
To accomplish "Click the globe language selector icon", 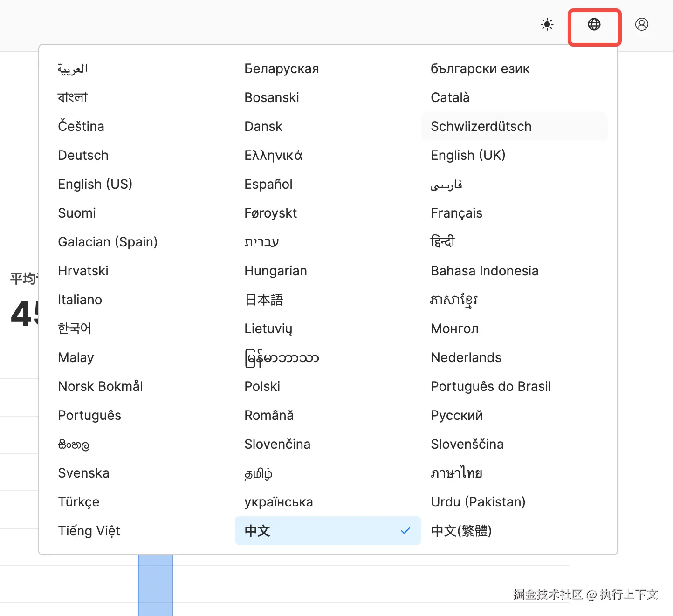I will pos(594,25).
